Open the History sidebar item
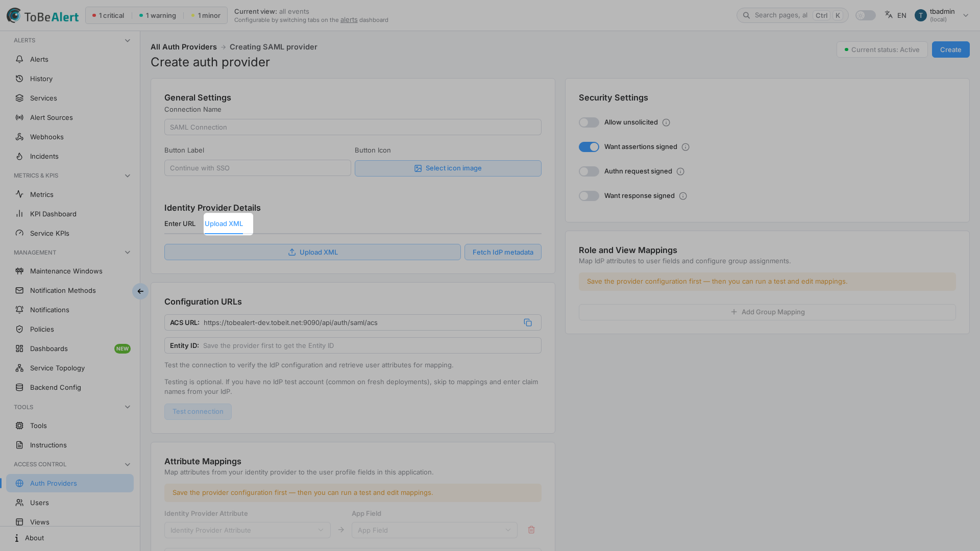Screen dimensions: 980x551 pyautogui.click(x=70, y=79)
